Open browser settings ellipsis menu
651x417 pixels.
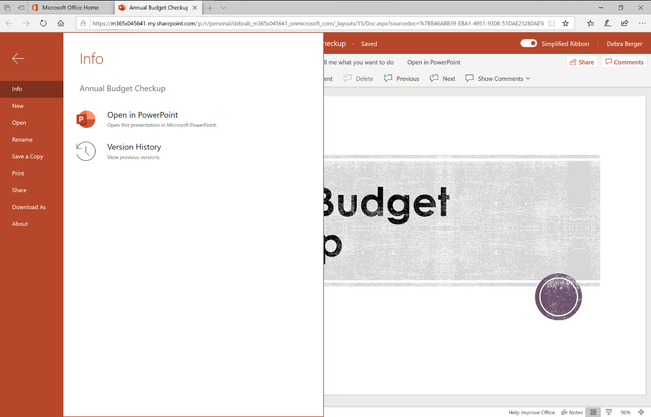(x=642, y=23)
